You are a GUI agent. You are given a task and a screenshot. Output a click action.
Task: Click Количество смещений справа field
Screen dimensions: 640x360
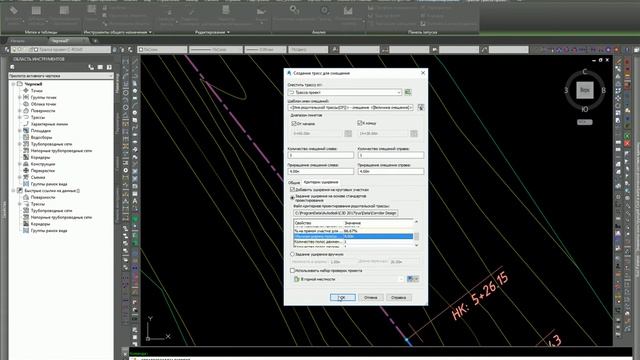pyautogui.click(x=391, y=155)
